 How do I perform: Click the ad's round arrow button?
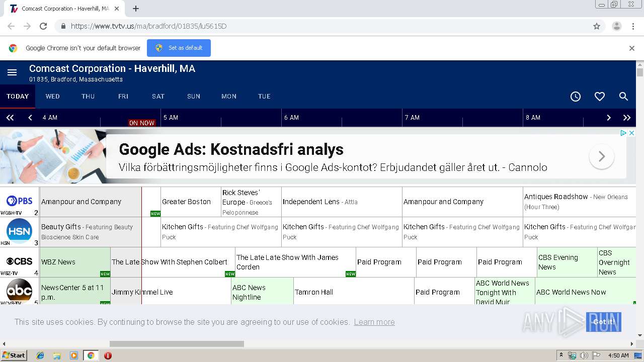[602, 157]
